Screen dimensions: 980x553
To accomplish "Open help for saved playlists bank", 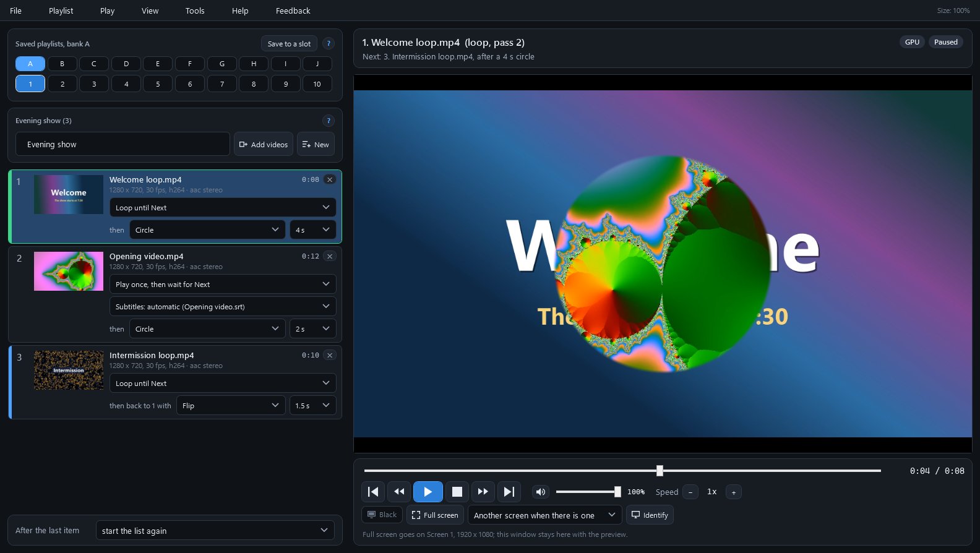I will pos(329,43).
